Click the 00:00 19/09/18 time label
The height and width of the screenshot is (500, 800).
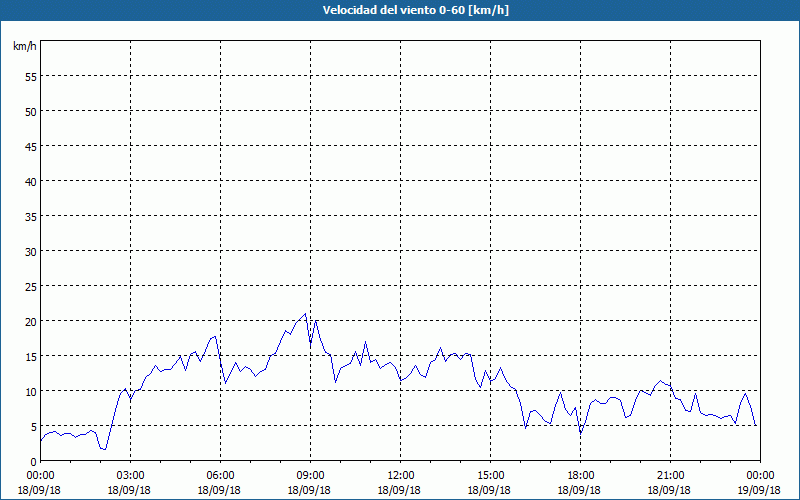[760, 483]
